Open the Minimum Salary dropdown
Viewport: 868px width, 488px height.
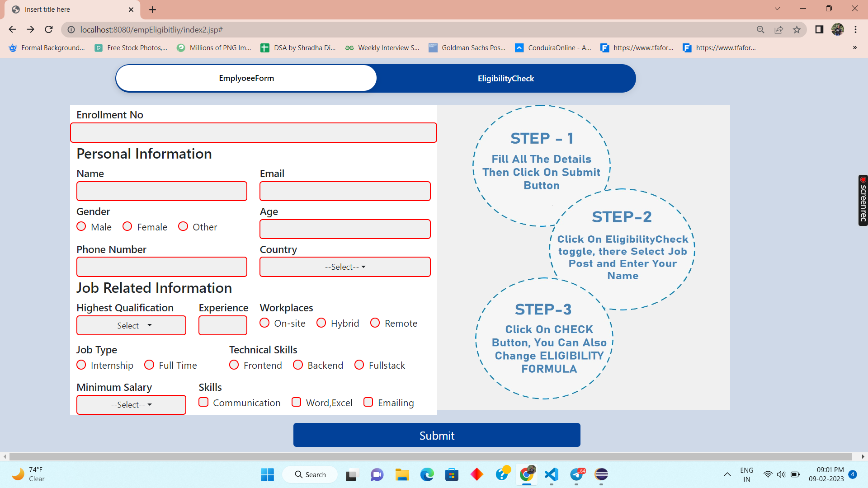pos(131,405)
